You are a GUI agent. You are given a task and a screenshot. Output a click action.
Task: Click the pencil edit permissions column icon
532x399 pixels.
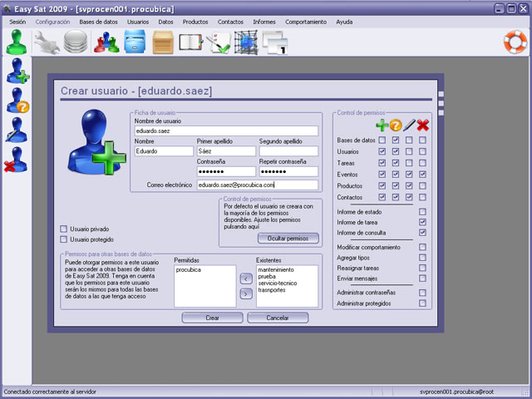click(x=409, y=126)
